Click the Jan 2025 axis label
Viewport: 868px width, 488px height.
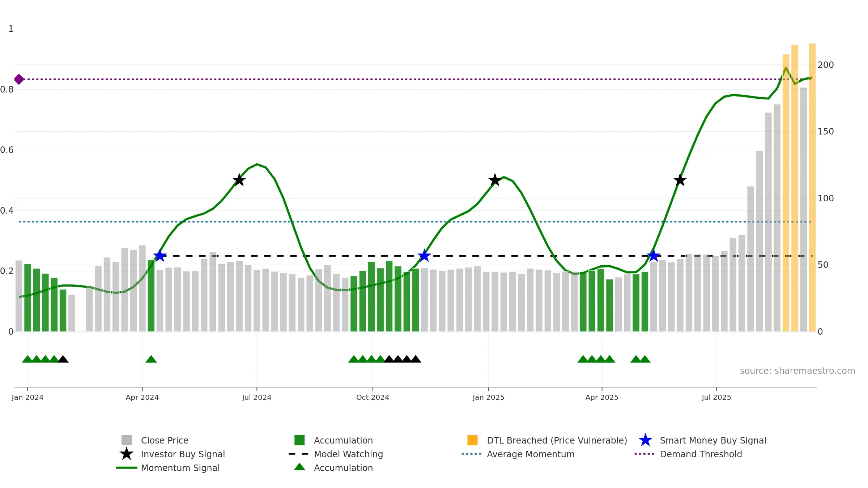click(488, 397)
